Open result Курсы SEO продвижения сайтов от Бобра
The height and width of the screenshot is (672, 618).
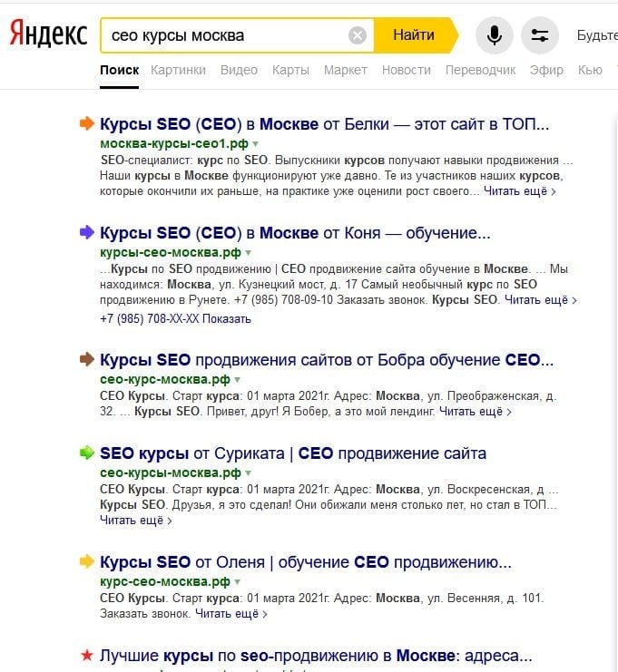click(327, 360)
